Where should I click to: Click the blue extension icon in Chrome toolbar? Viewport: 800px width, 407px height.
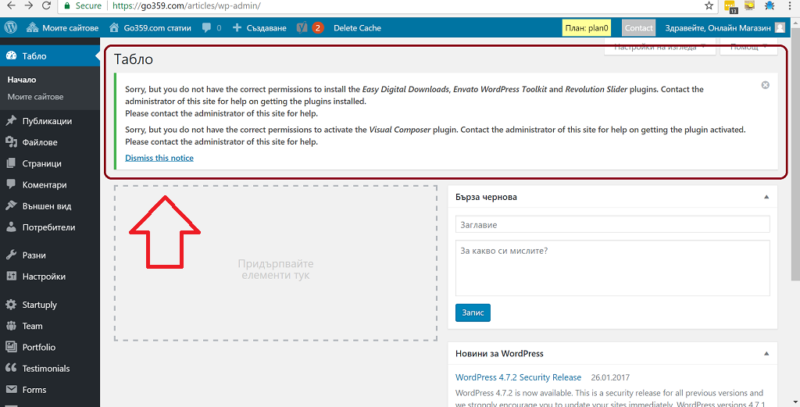pos(769,6)
